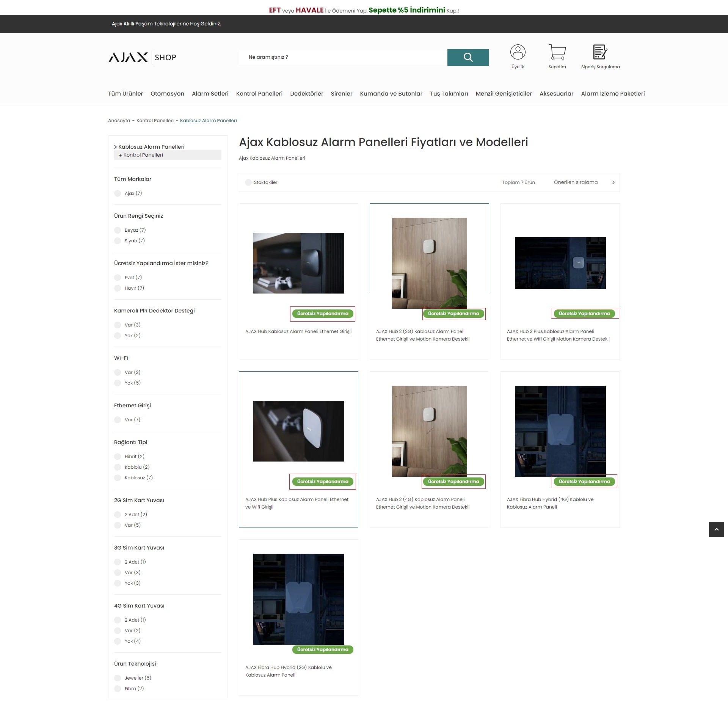The height and width of the screenshot is (705, 728).
Task: Check Var (3) under Kameralı PIR Dedektör Desteği
Action: [118, 325]
